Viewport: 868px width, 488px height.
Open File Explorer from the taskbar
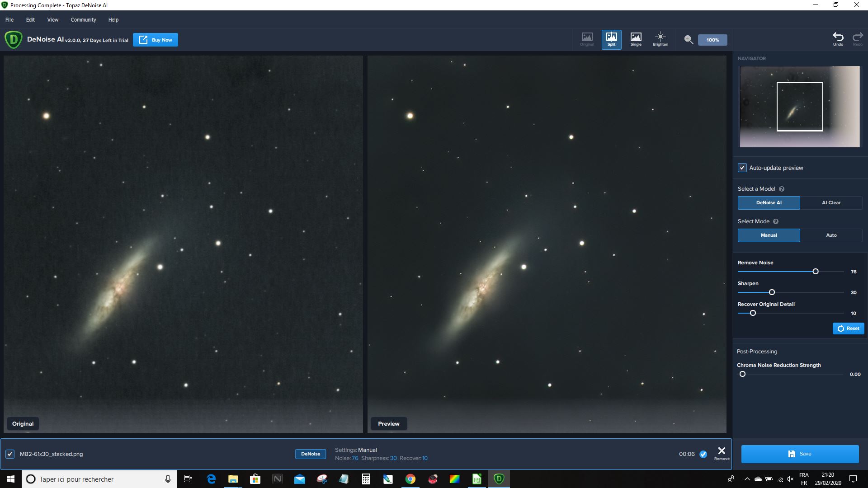click(233, 479)
